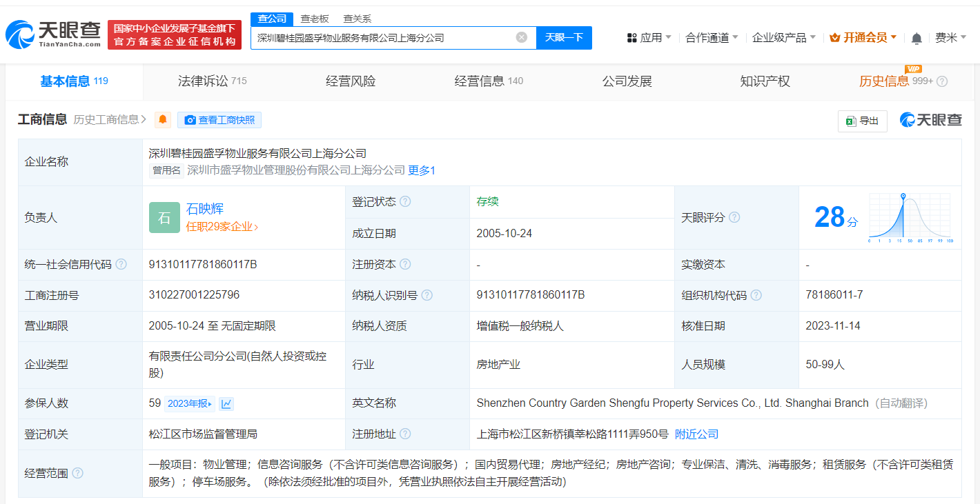Click the 核准日期 value 2023-11-14
The width and height of the screenshot is (980, 504).
(833, 326)
